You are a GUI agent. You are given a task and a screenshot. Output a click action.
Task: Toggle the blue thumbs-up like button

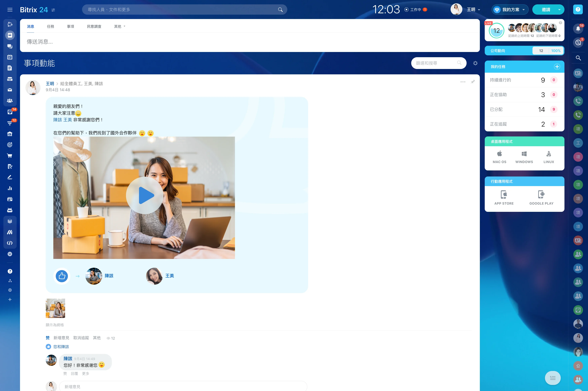62,276
